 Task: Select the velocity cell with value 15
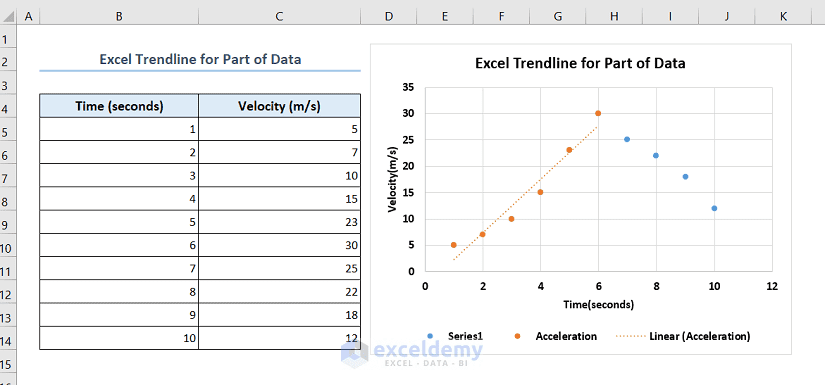coord(279,198)
